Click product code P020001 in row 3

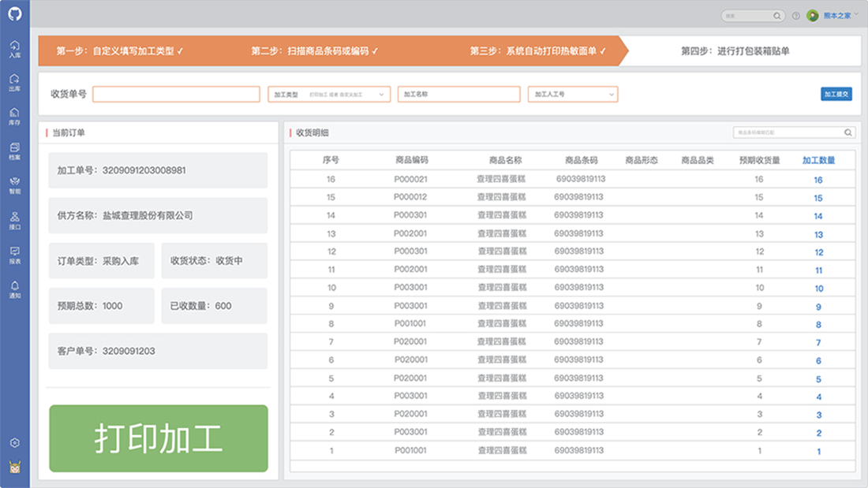[410, 414]
